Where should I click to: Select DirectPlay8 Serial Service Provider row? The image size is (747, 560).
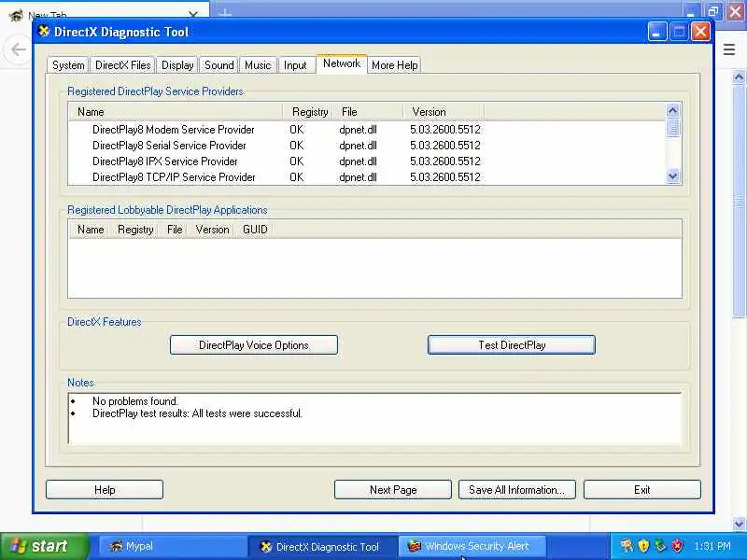click(x=367, y=146)
